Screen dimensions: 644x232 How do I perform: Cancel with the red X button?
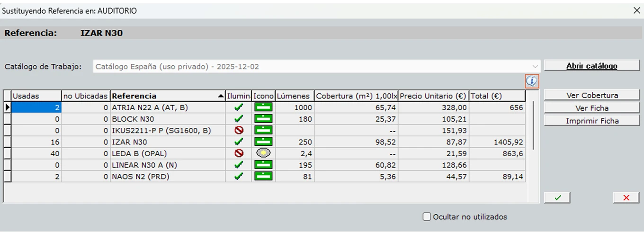[626, 197]
